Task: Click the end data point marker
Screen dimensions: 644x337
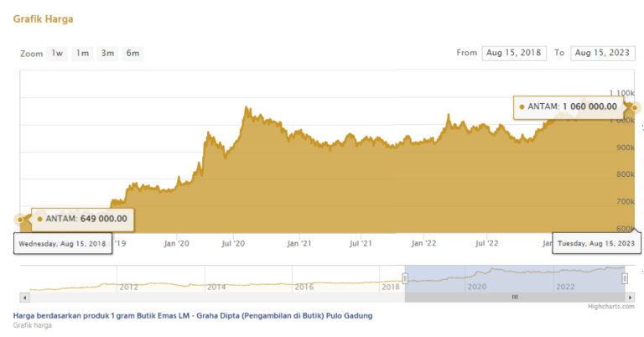Action: coord(635,107)
